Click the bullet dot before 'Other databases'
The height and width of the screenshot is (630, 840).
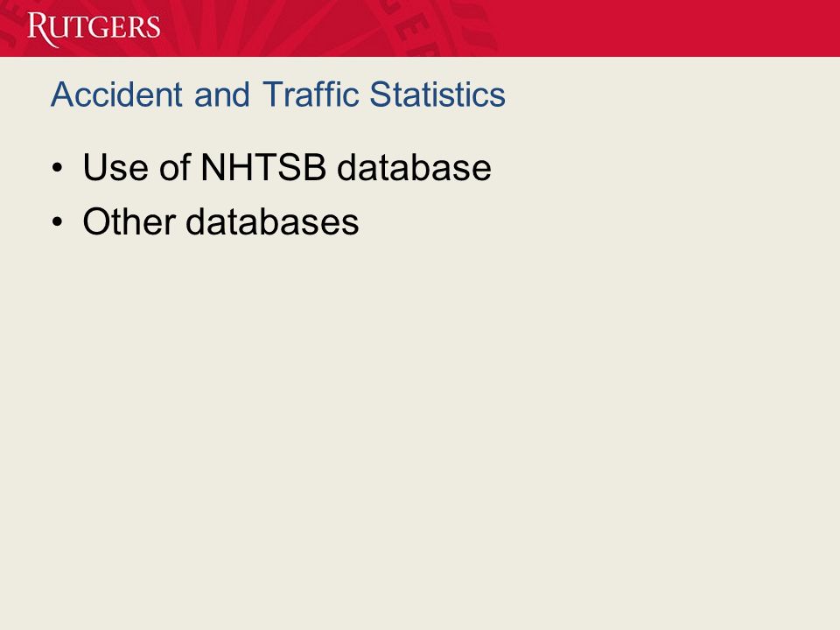(58, 222)
